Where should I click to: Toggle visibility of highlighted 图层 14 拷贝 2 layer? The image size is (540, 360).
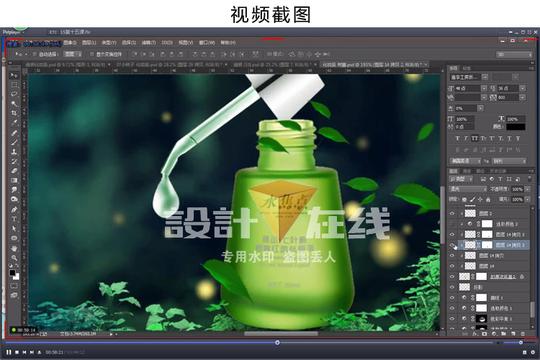[x=453, y=245]
